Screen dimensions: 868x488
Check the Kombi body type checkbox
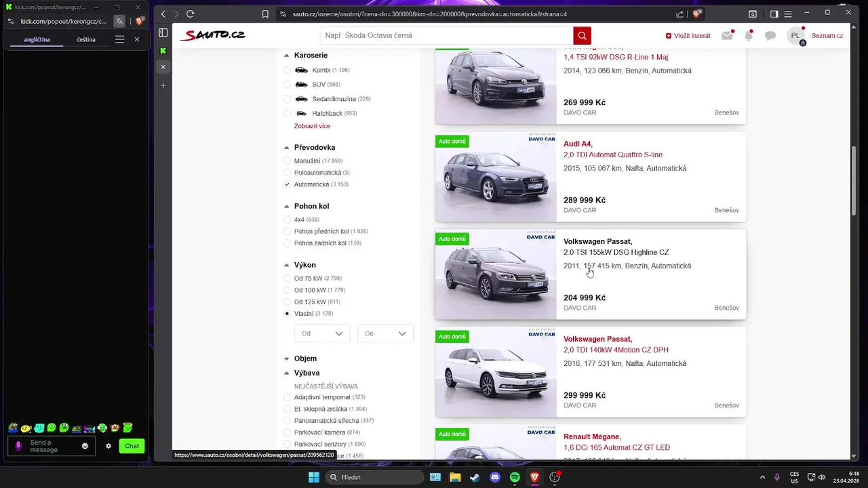pos(287,70)
